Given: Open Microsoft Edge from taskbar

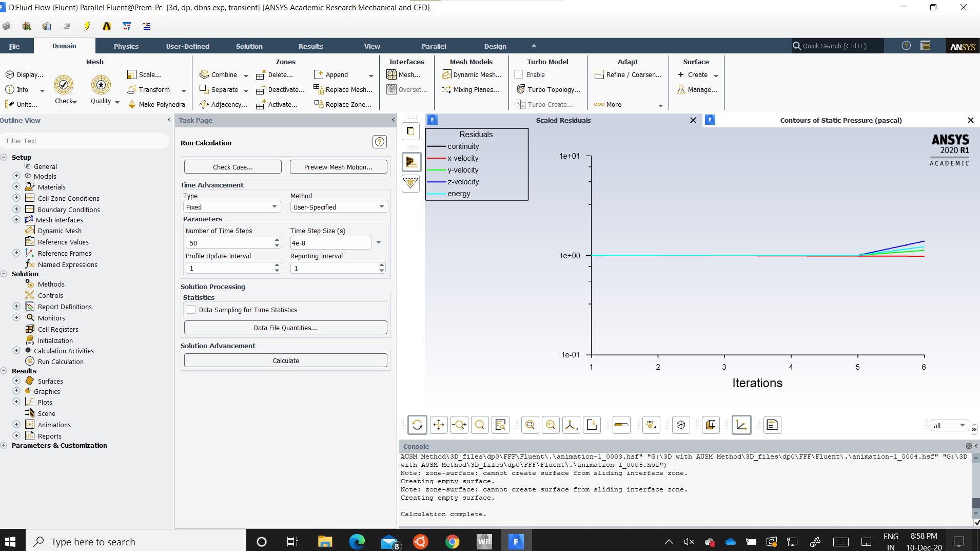Looking at the screenshot, I should (x=357, y=541).
